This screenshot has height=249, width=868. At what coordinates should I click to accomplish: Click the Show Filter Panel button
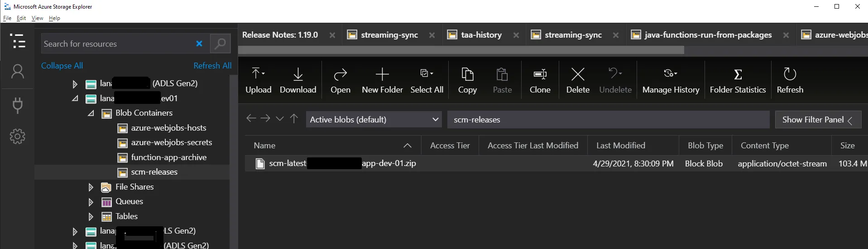818,120
